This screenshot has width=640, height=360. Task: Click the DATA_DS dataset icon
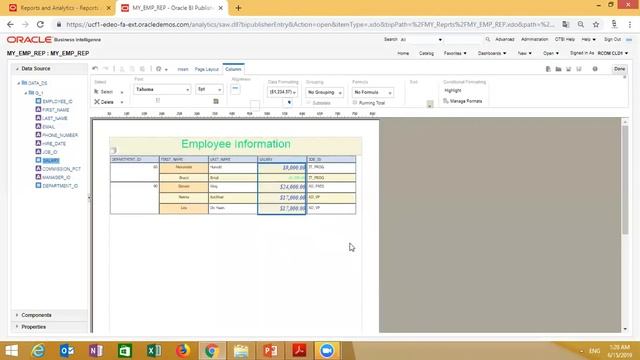(24, 82)
